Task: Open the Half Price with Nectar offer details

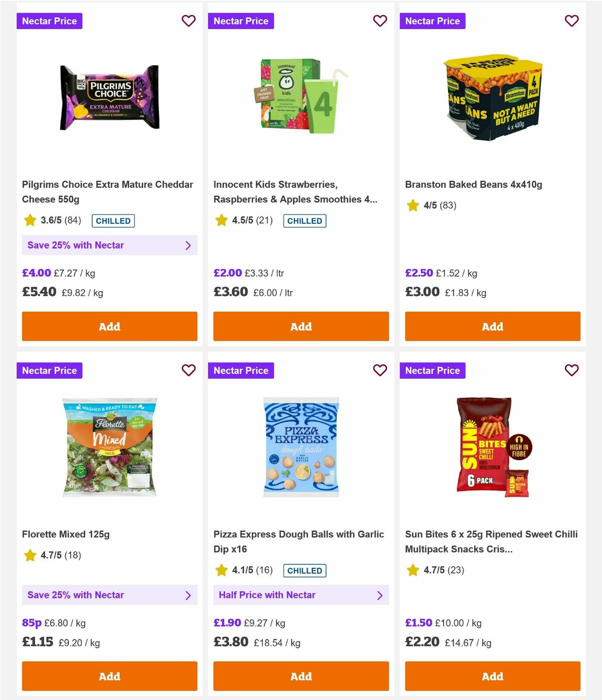Action: 300,595
